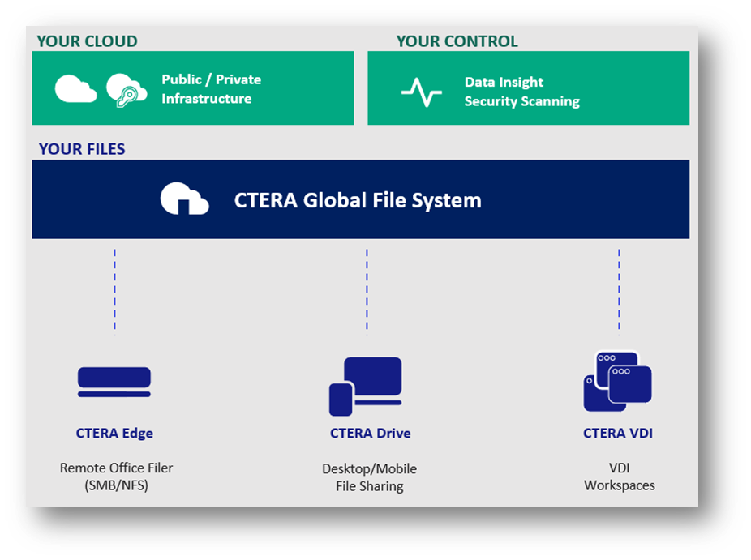Click the CTERA Edge filer device icon
751x560 pixels.
point(114,382)
